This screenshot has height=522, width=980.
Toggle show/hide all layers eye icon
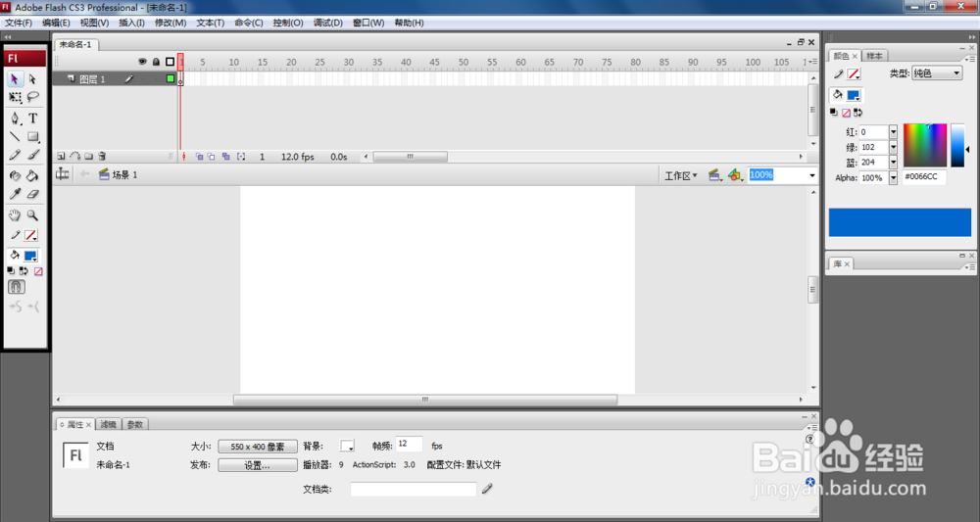click(142, 62)
